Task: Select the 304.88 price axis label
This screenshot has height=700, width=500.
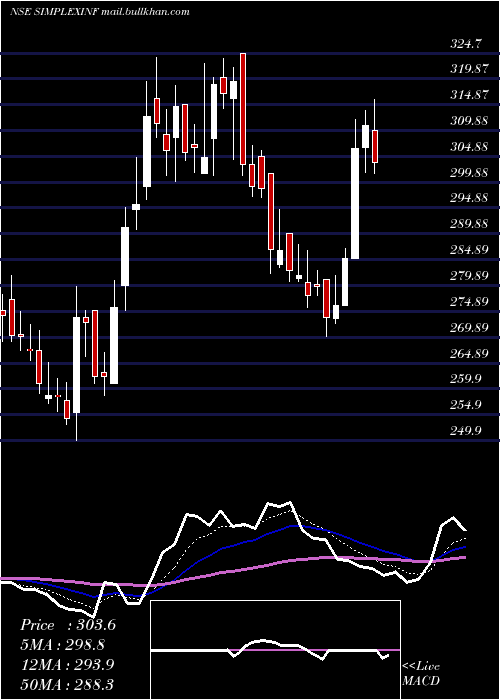Action: (469, 146)
